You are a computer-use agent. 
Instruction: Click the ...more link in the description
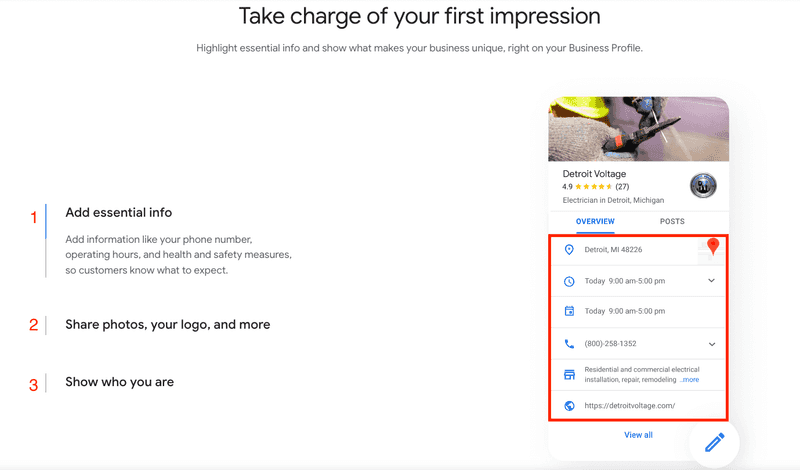[689, 380]
